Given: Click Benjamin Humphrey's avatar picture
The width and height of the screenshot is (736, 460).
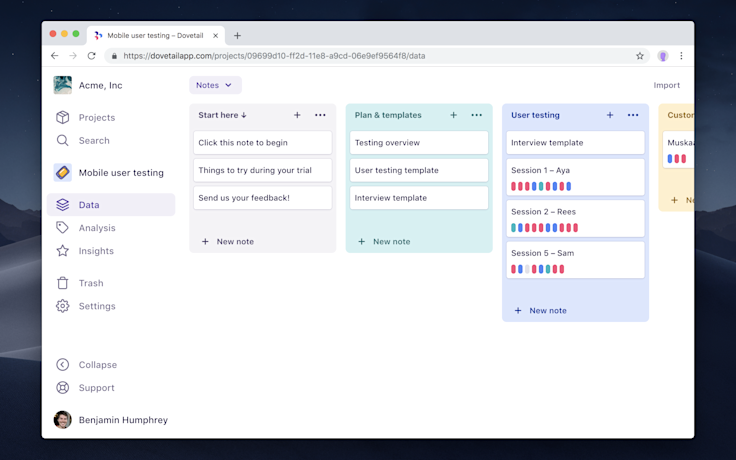Looking at the screenshot, I should (62, 420).
